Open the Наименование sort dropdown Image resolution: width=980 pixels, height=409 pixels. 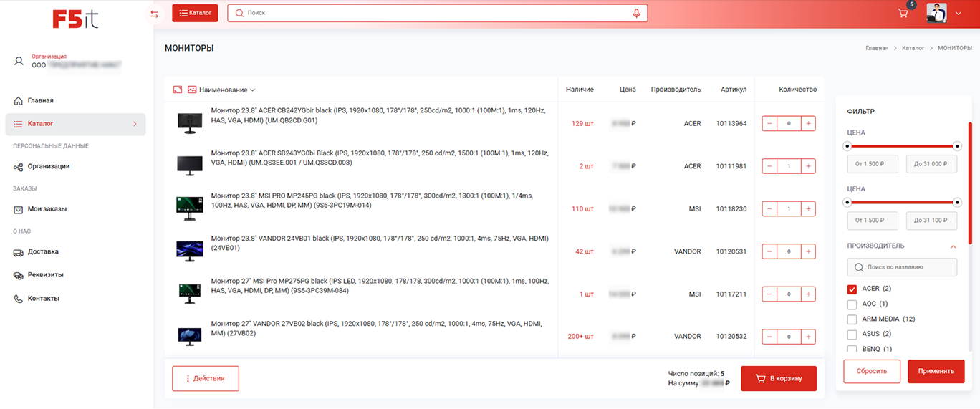pos(227,90)
